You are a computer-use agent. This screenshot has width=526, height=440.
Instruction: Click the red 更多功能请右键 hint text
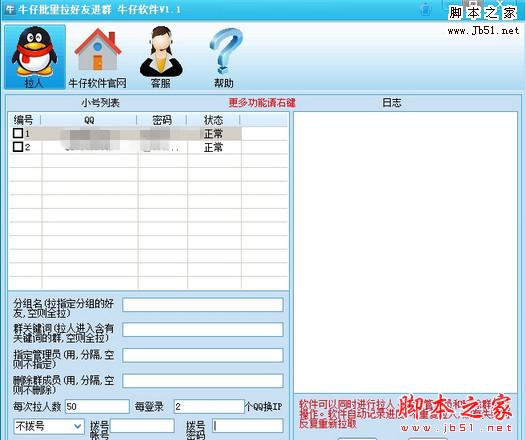pyautogui.click(x=262, y=103)
